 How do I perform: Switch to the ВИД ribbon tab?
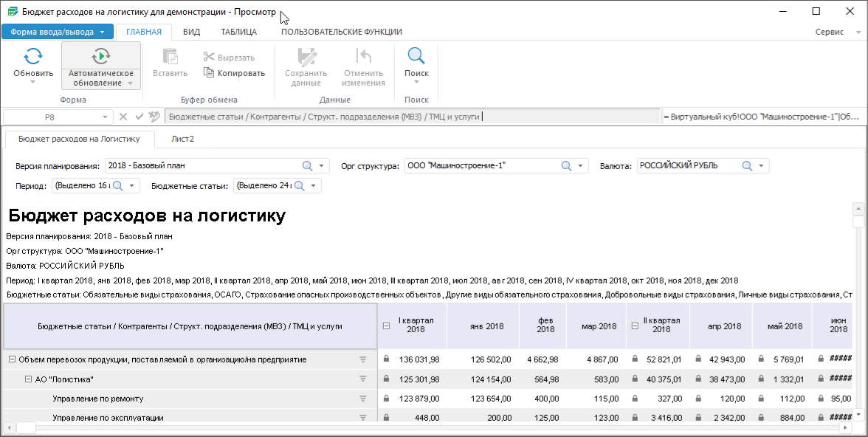[x=191, y=32]
